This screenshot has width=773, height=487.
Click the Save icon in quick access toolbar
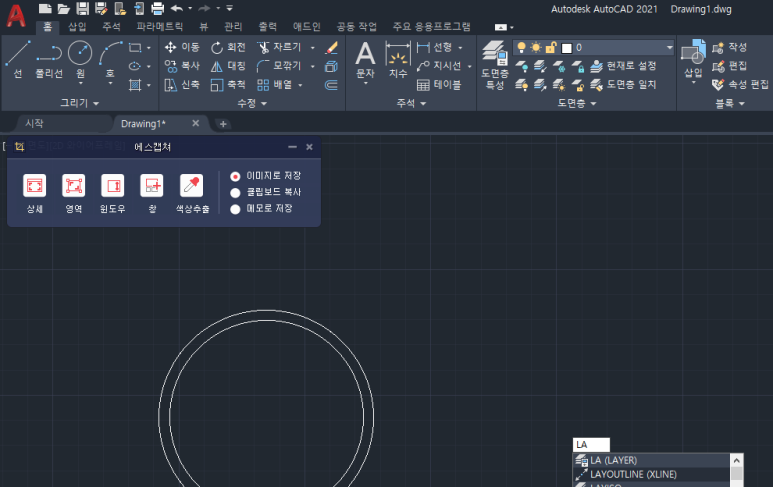[x=82, y=8]
